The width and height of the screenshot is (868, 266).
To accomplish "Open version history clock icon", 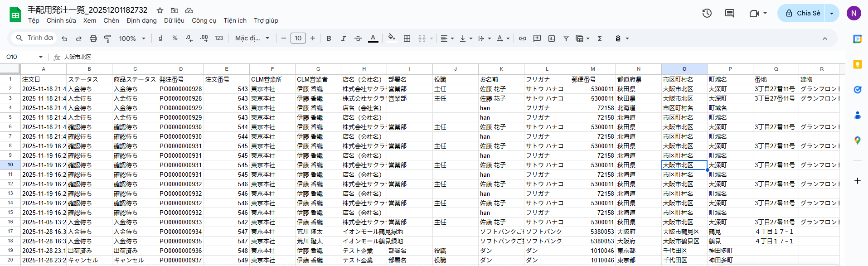I will point(707,13).
